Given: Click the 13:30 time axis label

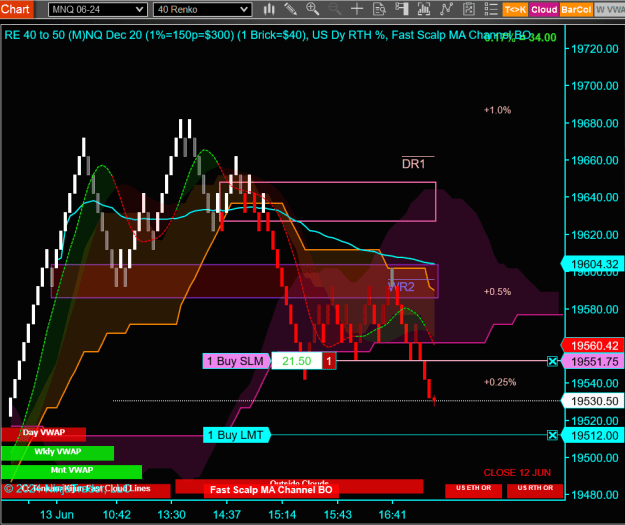Looking at the screenshot, I should click(172, 515).
